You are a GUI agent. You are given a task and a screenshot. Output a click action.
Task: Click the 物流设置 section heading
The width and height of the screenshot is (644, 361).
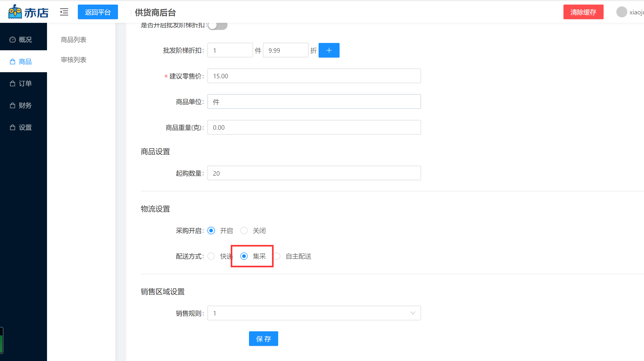click(155, 209)
